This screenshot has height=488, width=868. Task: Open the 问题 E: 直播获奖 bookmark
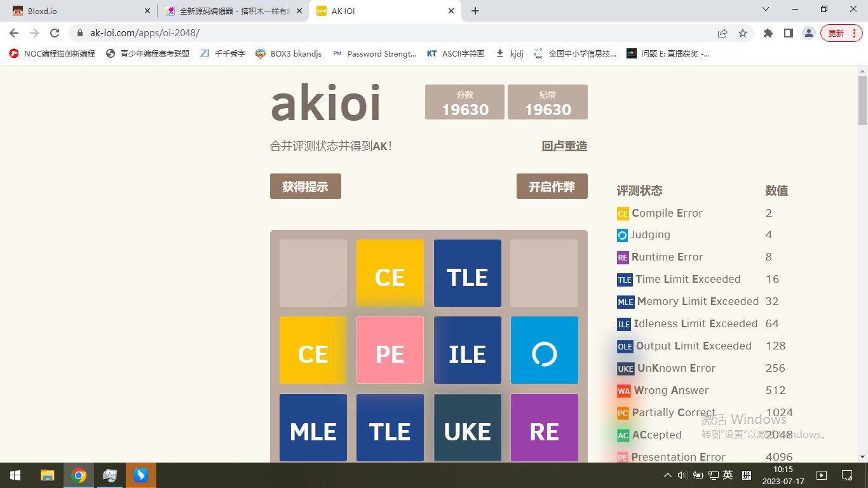point(668,54)
